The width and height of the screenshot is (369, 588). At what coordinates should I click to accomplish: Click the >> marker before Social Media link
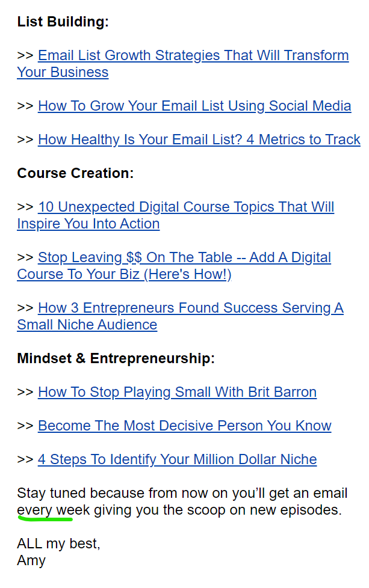pos(25,106)
